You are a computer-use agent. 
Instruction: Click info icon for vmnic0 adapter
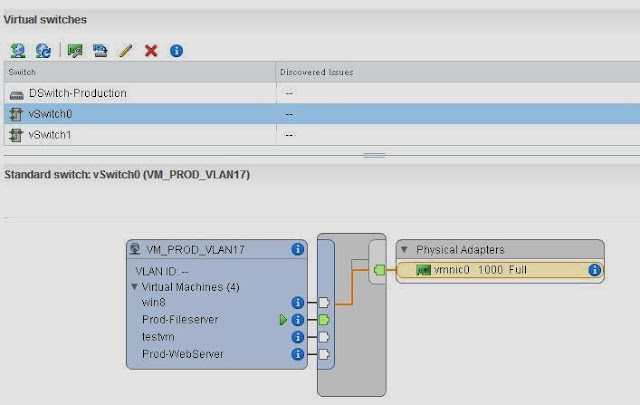[595, 270]
